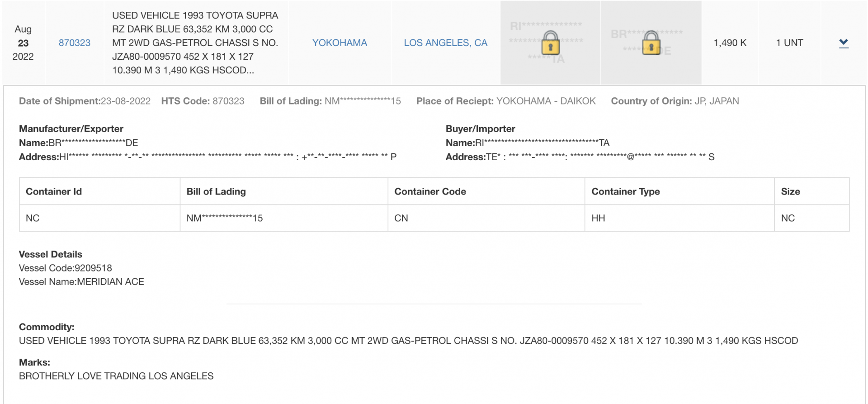Click the lock icon on buyer column

pyautogui.click(x=550, y=43)
